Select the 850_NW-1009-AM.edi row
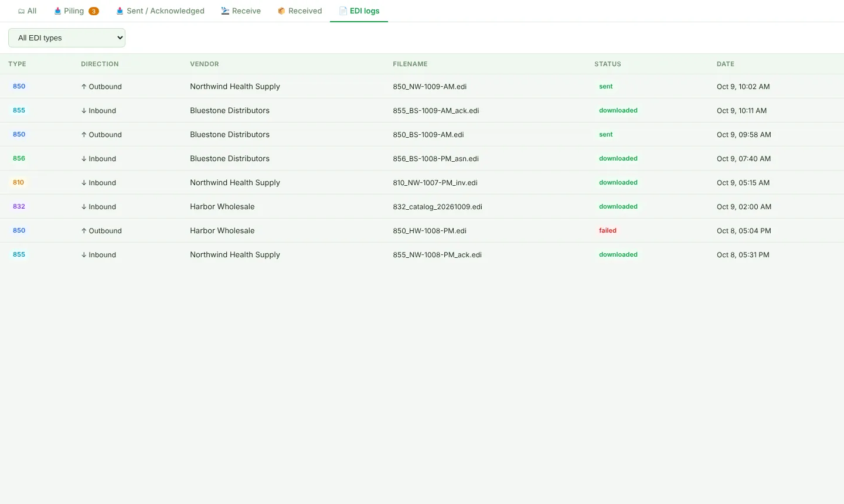This screenshot has width=844, height=504. 422,86
